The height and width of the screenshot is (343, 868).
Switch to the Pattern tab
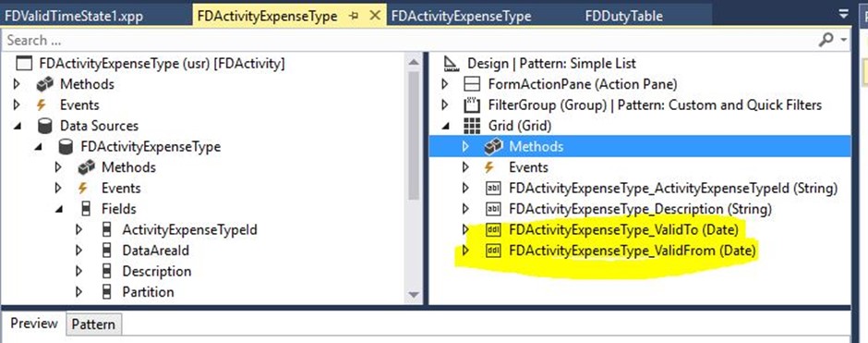click(x=93, y=325)
